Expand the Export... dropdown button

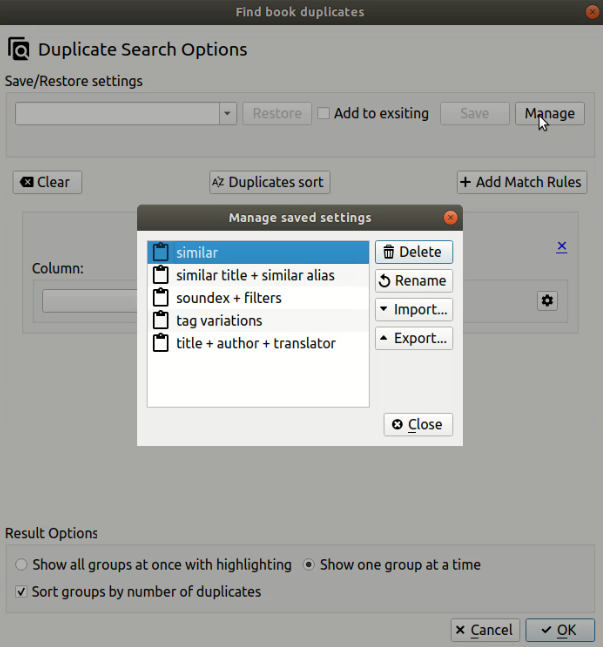[413, 338]
